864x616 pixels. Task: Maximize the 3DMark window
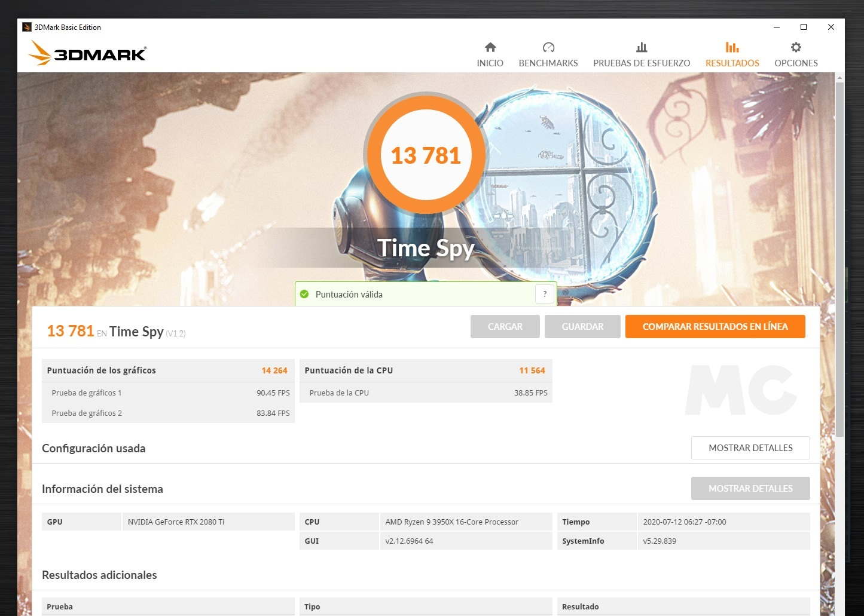[803, 27]
